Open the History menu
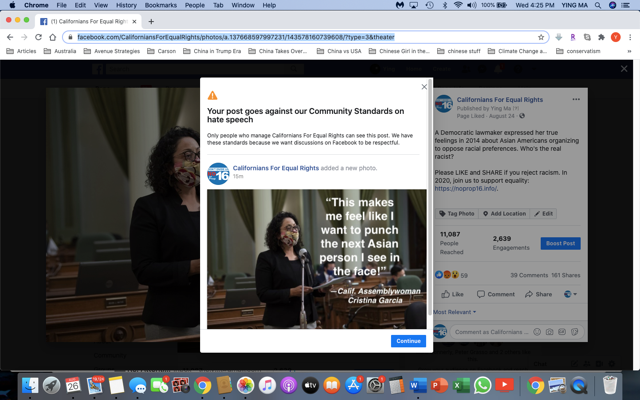 [x=125, y=5]
